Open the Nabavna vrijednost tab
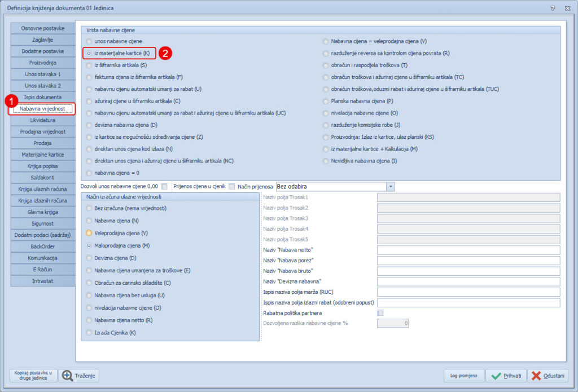578x392 pixels. pyautogui.click(x=42, y=109)
